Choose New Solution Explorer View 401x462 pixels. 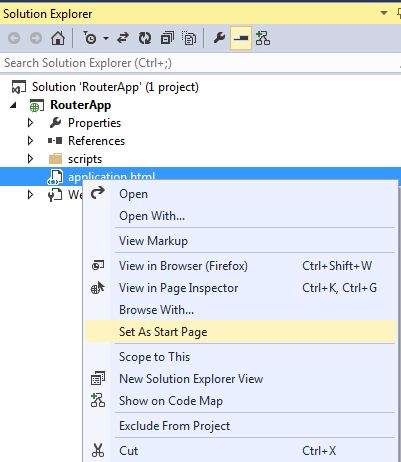pyautogui.click(x=240, y=379)
